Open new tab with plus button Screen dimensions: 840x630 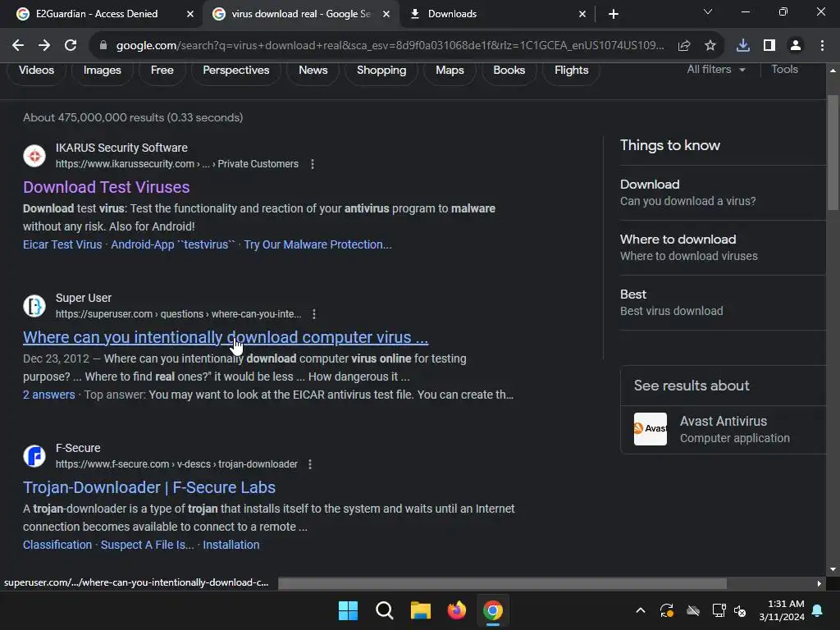(x=614, y=14)
